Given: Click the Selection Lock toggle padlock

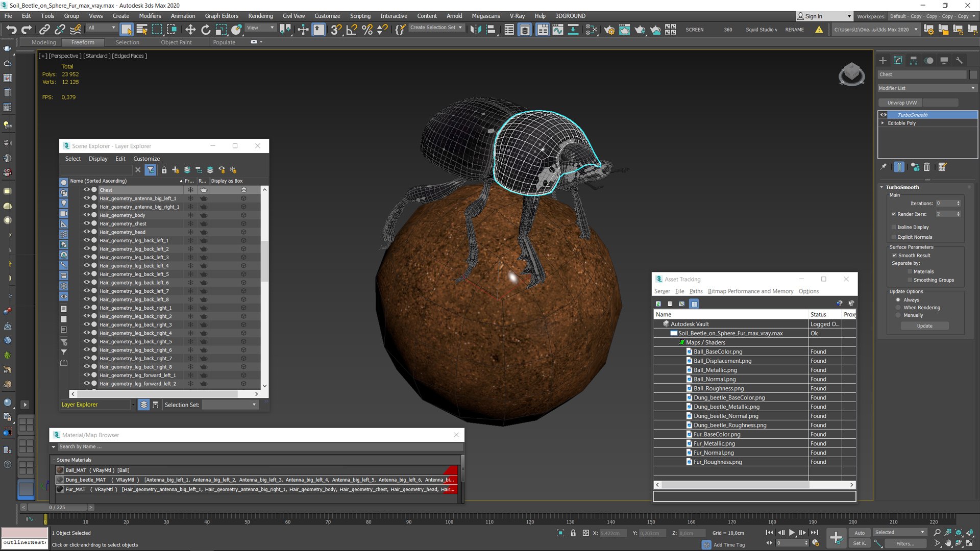Looking at the screenshot, I should pyautogui.click(x=573, y=533).
